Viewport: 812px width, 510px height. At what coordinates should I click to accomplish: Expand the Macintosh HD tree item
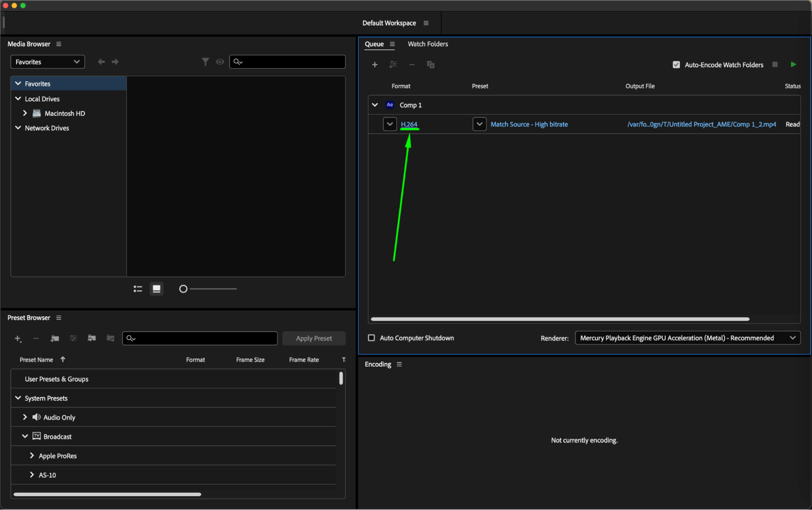click(25, 113)
